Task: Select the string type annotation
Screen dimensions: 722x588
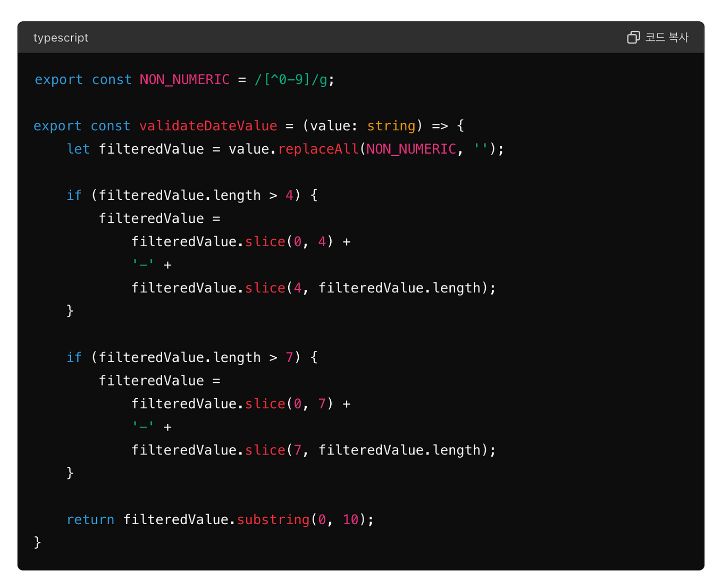Action: point(391,125)
